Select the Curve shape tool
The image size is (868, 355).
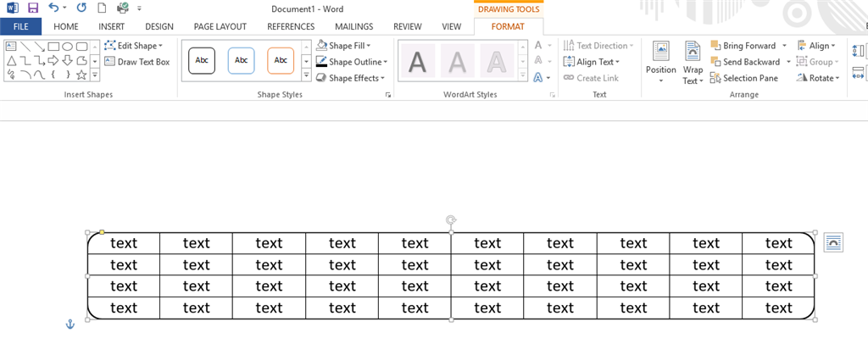(x=39, y=74)
